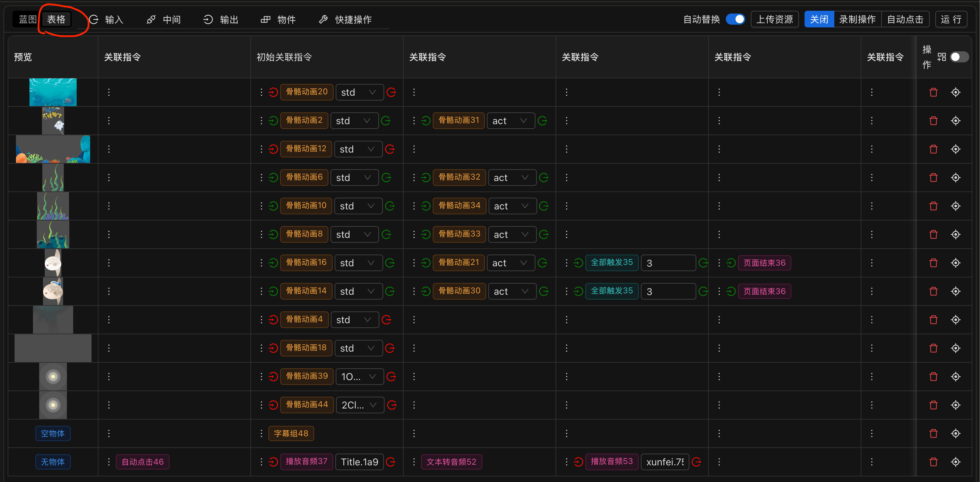This screenshot has width=980, height=482.
Task: Delete the 空物体 row via trash icon
Action: (x=933, y=433)
